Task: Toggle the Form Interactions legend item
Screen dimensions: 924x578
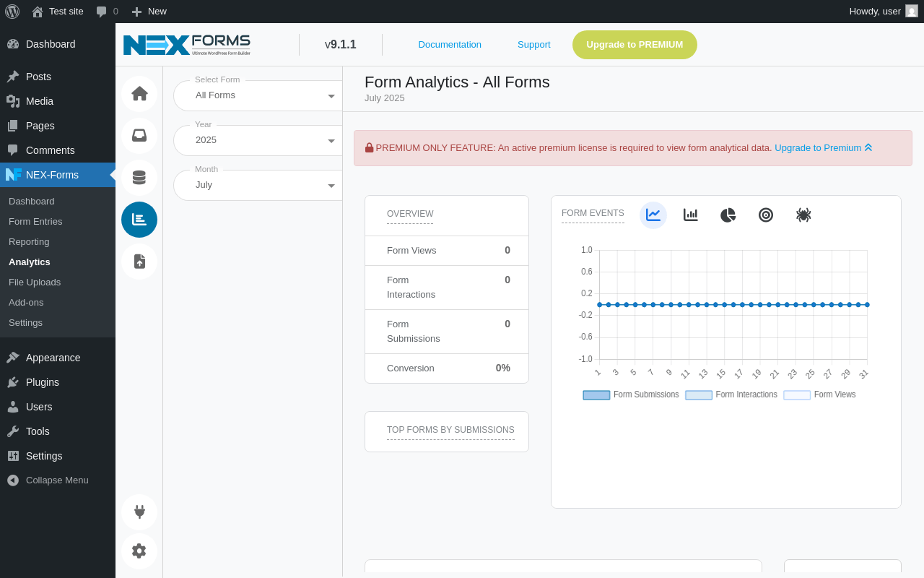Action: pos(731,395)
